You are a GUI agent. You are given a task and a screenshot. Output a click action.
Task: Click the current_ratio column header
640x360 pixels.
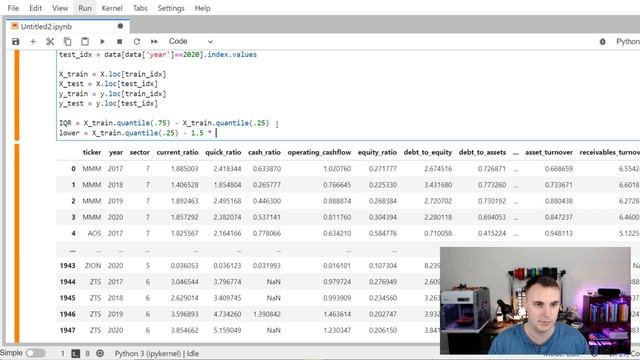[x=178, y=152]
